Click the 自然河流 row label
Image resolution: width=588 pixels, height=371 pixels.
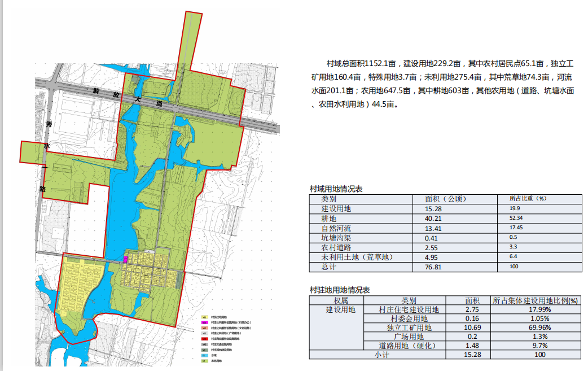(336, 228)
